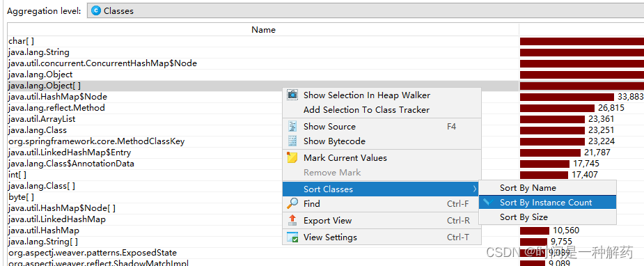Select Sort By Instance Count
644x266 pixels.
(547, 203)
